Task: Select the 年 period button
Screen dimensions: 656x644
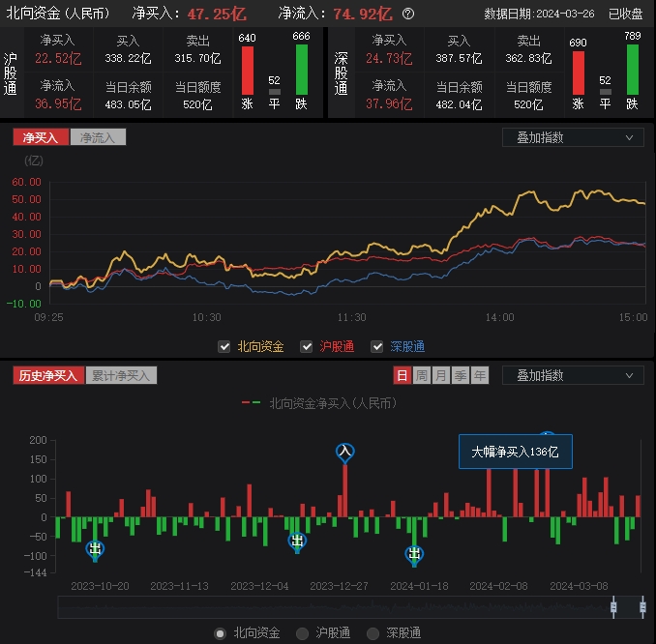Action: coord(480,375)
